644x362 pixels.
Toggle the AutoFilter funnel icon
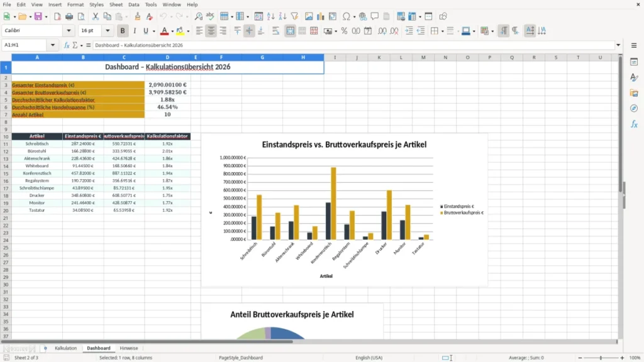click(294, 16)
